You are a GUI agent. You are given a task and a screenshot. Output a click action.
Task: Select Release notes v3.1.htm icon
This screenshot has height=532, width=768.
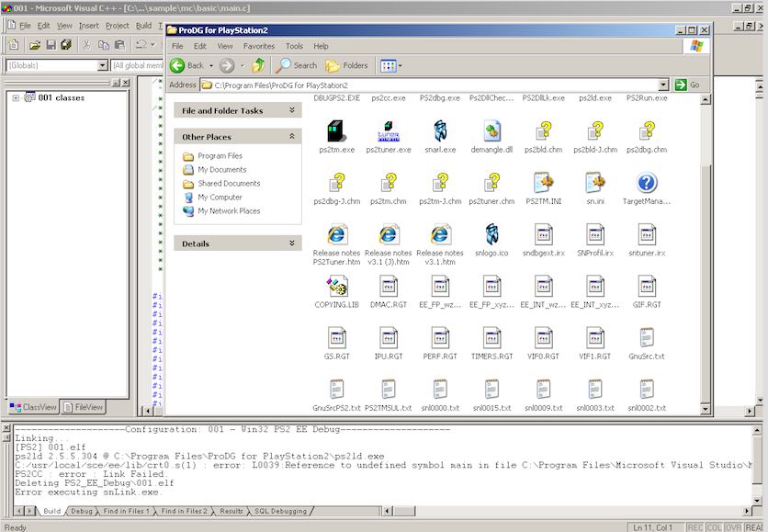[x=440, y=234]
